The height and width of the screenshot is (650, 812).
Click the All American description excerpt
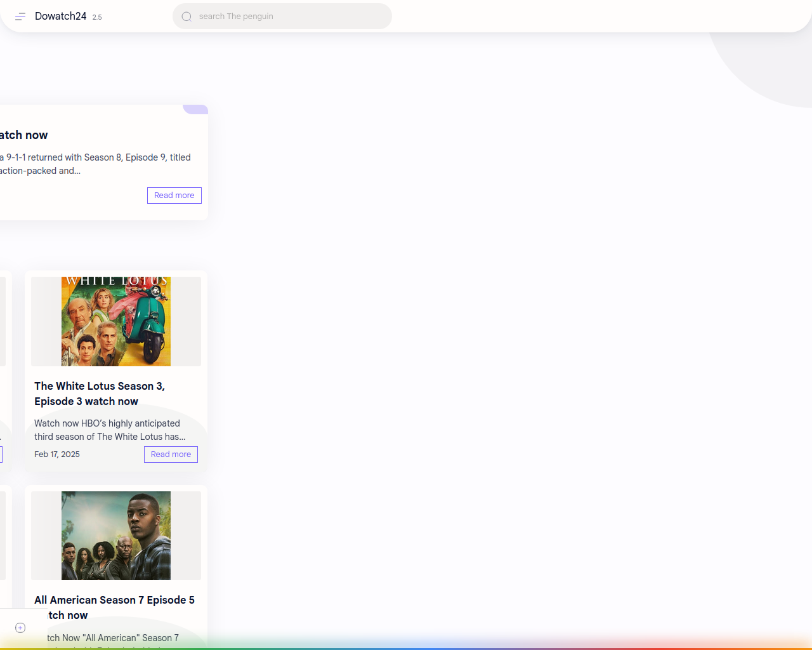[113, 637]
